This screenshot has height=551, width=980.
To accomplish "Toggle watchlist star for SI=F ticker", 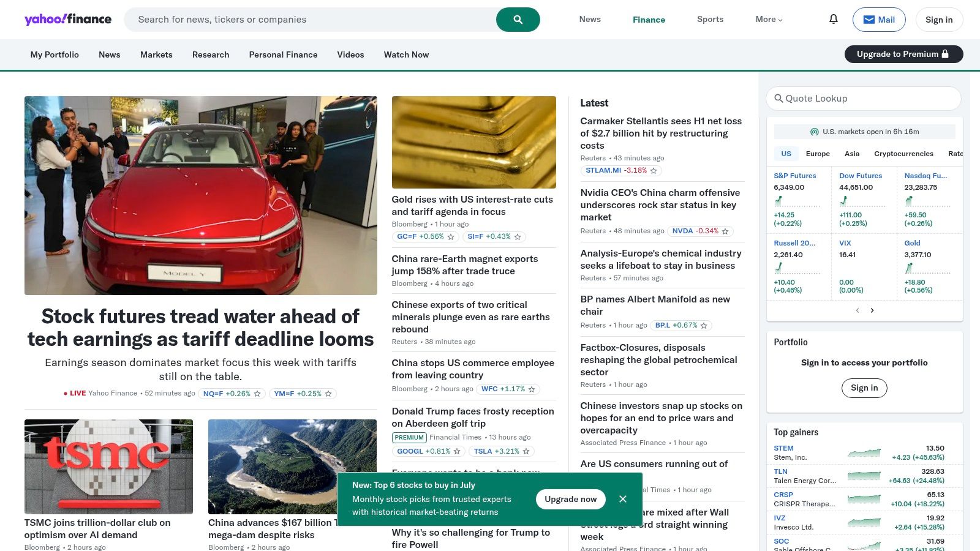I will (518, 237).
